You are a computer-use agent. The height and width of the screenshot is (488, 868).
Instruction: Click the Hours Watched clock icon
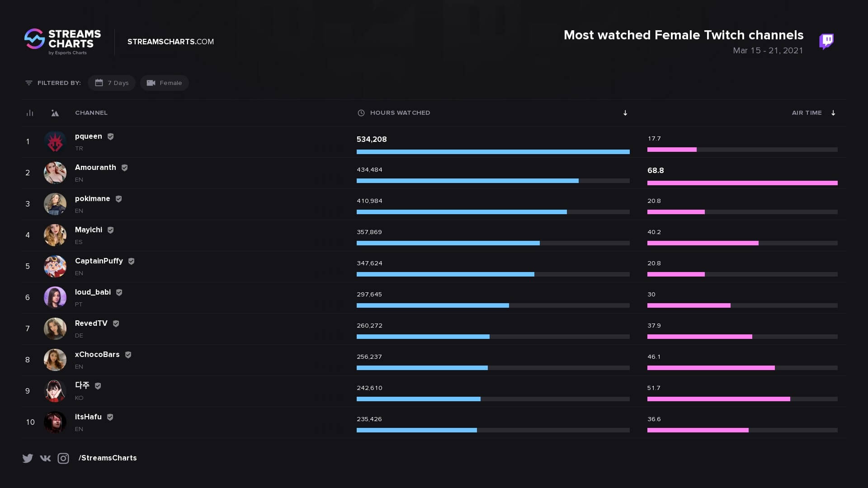[361, 113]
